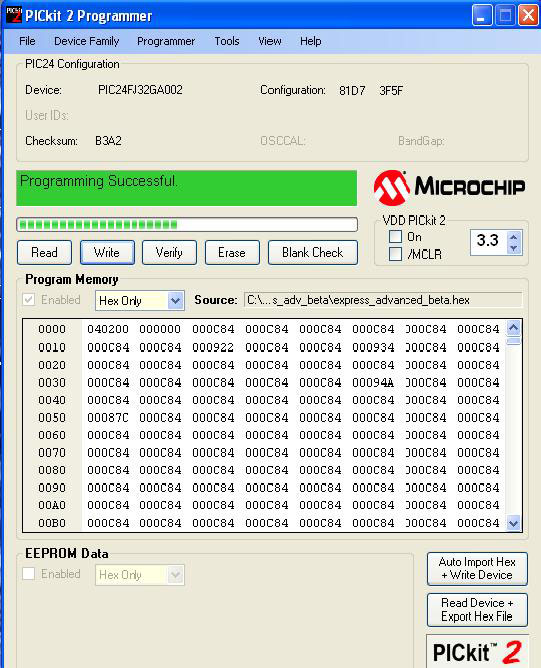Click device name PIC24FJ32GA002
Viewport: 541px width, 668px height.
coord(140,90)
